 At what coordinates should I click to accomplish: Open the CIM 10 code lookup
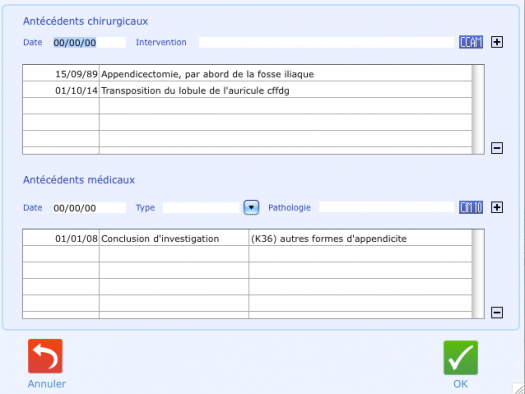point(471,208)
